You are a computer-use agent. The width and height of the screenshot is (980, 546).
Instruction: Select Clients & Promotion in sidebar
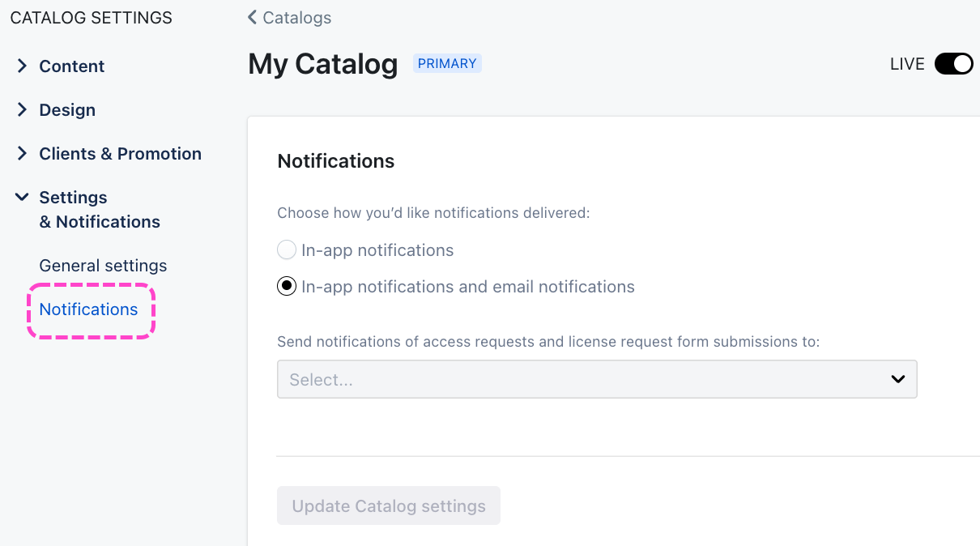(x=120, y=154)
